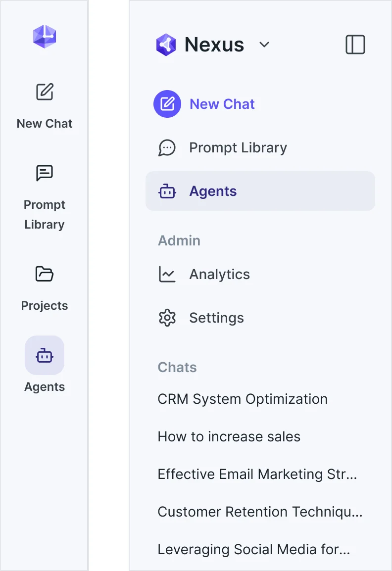Click New Chat pencil icon in collapsed sidebar
Image resolution: width=392 pixels, height=571 pixels.
(x=45, y=92)
